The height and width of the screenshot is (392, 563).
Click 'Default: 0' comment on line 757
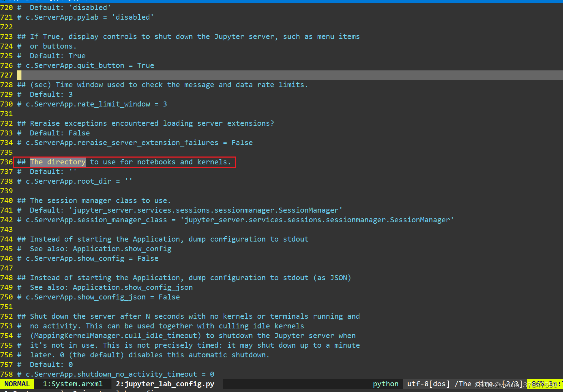(45, 364)
